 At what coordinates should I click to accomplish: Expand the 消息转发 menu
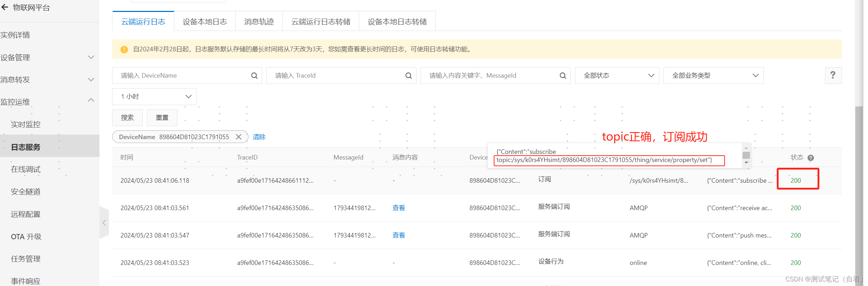[91, 80]
